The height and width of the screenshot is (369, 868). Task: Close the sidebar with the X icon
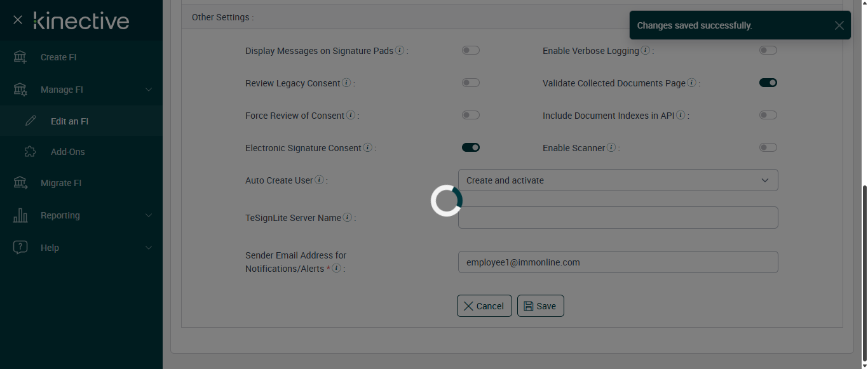click(18, 20)
